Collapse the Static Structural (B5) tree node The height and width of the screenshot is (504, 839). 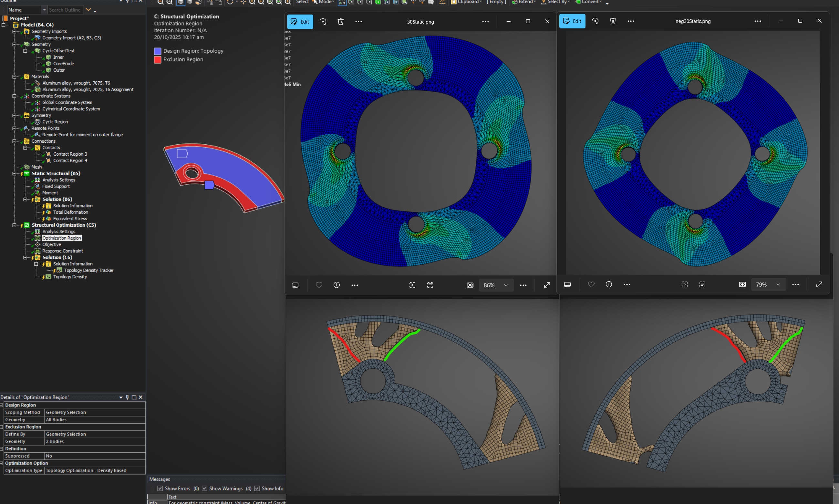14,174
